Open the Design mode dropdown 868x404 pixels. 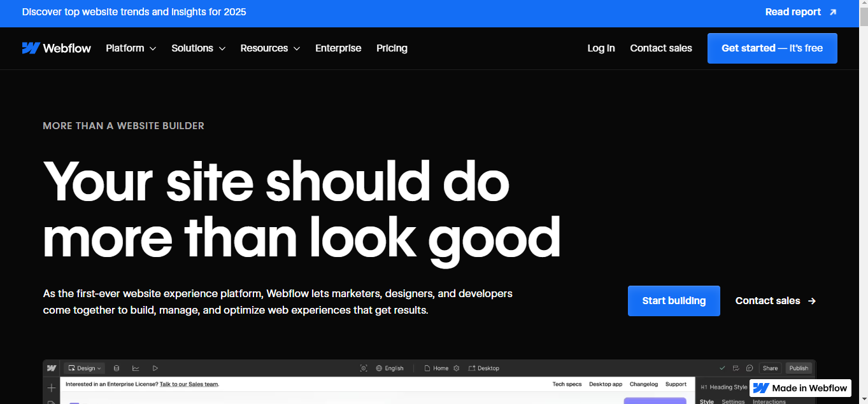point(84,368)
